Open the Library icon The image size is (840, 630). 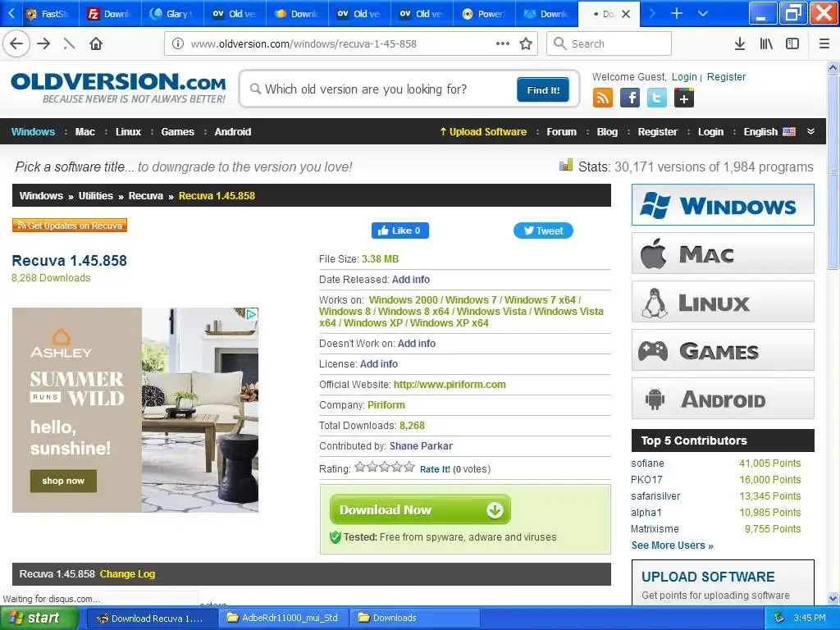(x=766, y=44)
